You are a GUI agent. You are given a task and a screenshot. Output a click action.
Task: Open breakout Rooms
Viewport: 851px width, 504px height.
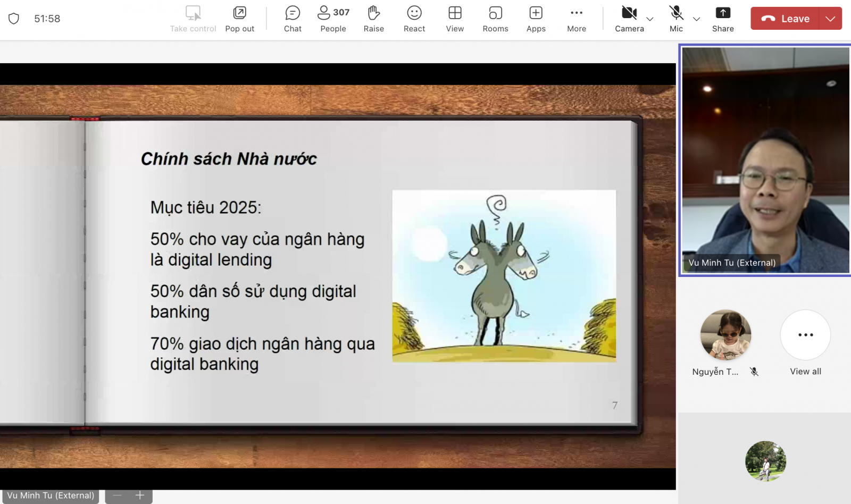tap(495, 19)
